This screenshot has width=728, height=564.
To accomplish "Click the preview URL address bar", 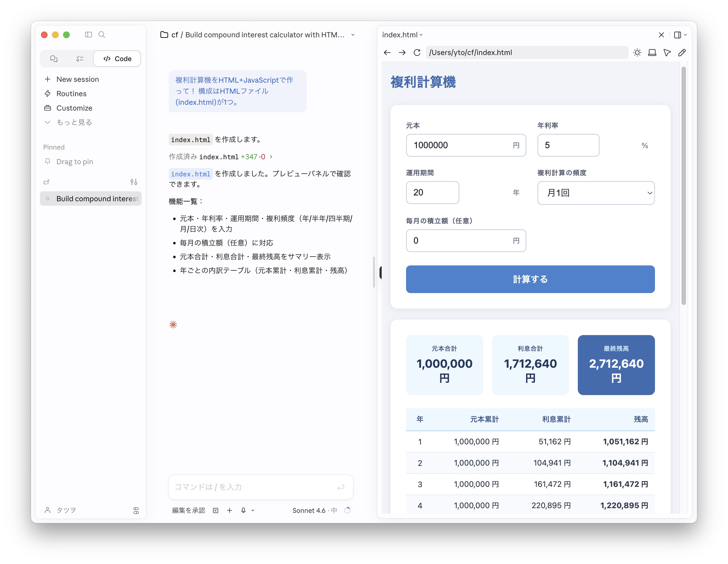I will click(x=527, y=52).
